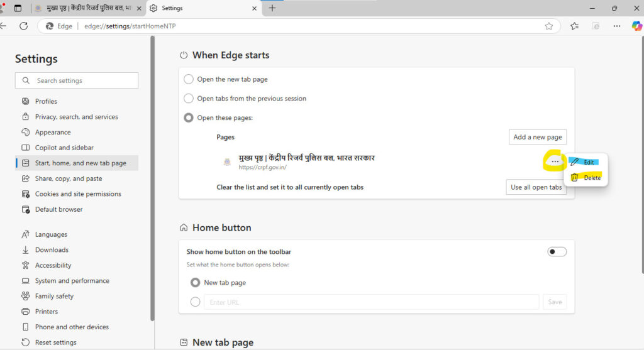Click Use all open tabs button
The height and width of the screenshot is (350, 644).
pos(536,187)
